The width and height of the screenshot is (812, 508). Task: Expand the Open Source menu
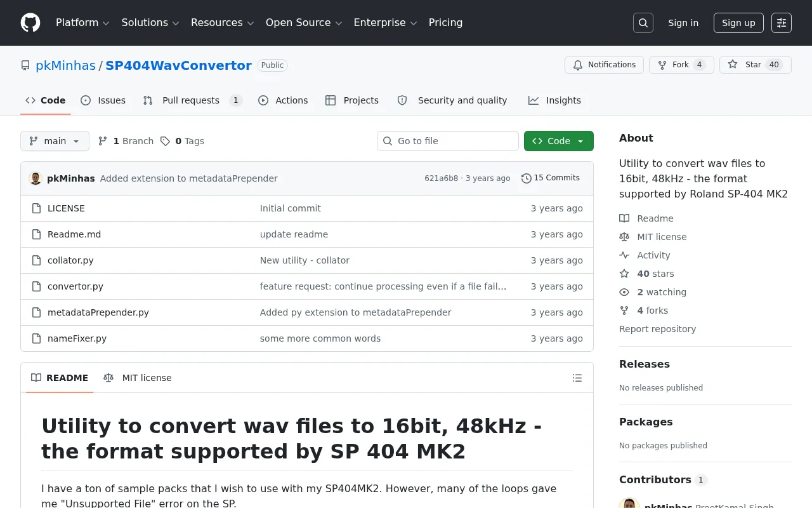pos(304,23)
